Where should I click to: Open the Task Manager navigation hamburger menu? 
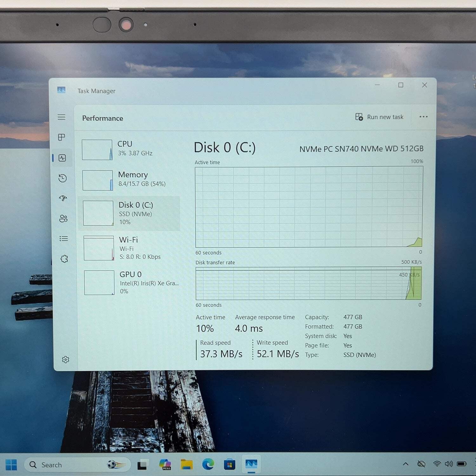[62, 117]
